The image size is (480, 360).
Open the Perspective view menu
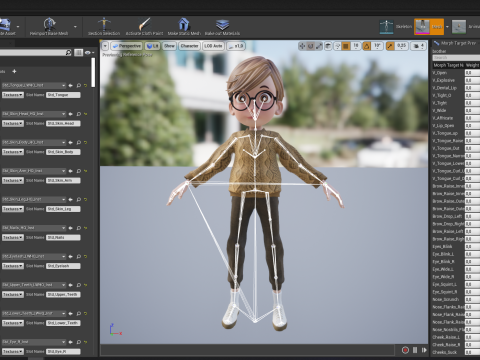pos(127,46)
